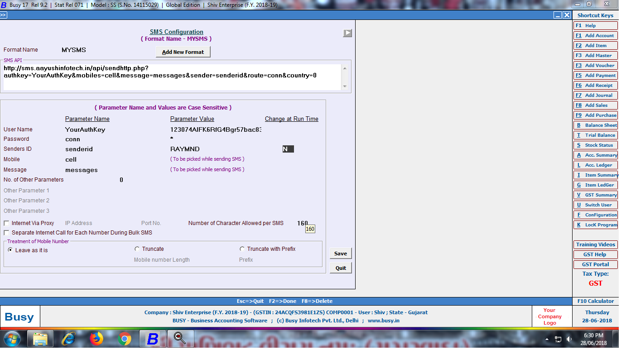Click Add New Format button
The width and height of the screenshot is (631, 364).
(x=183, y=52)
